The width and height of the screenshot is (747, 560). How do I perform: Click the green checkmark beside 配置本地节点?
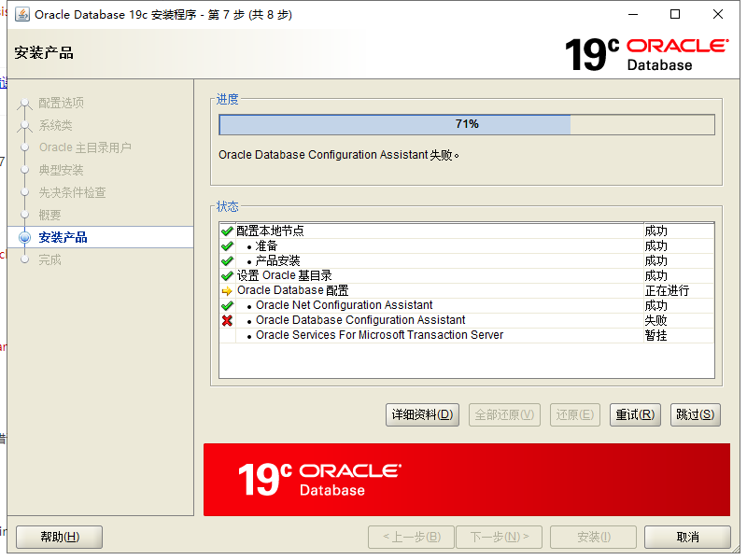pyautogui.click(x=228, y=231)
